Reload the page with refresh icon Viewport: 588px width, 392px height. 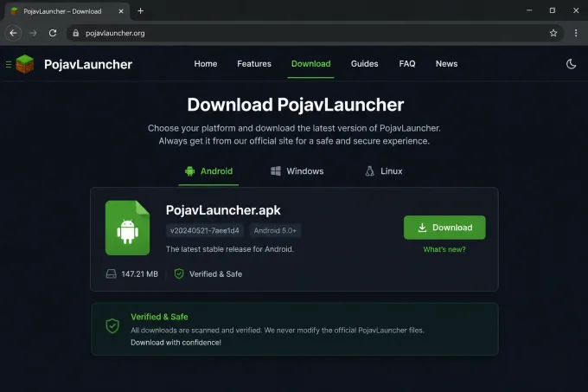click(53, 33)
